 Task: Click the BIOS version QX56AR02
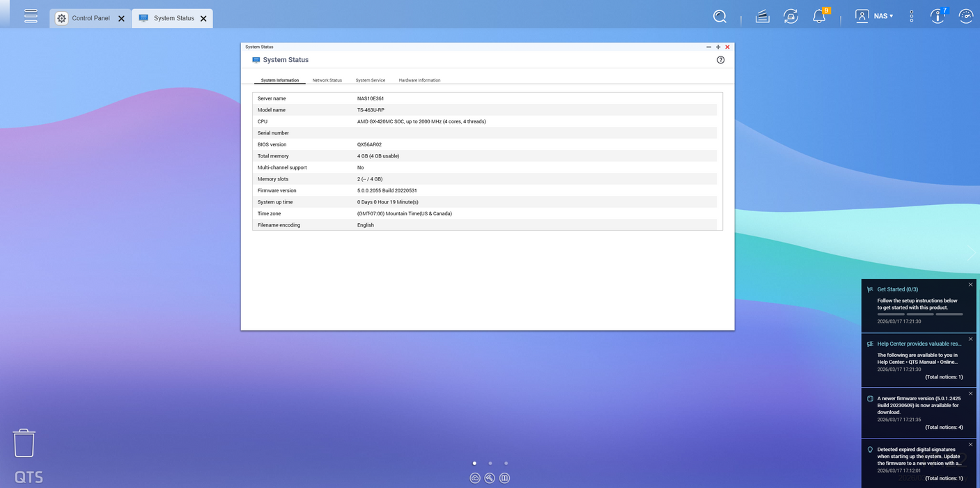coord(369,144)
